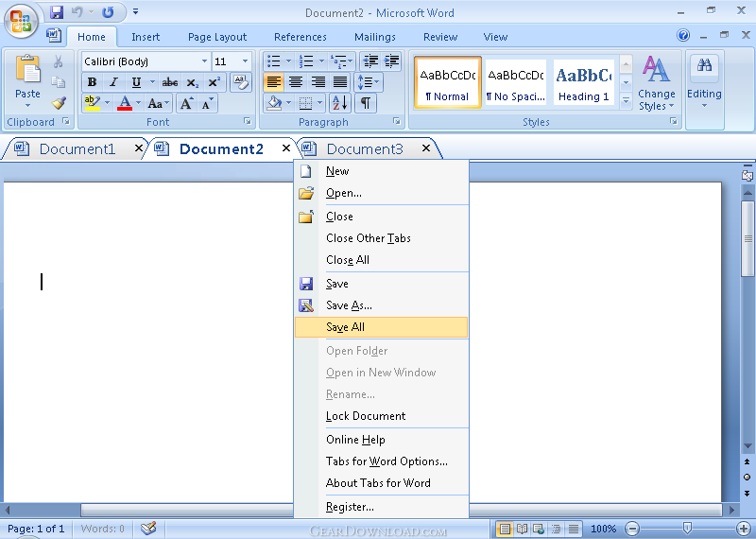Viewport: 756px width, 539px height.
Task: Click the Decrease Indent icon
Action: pyautogui.click(x=370, y=61)
